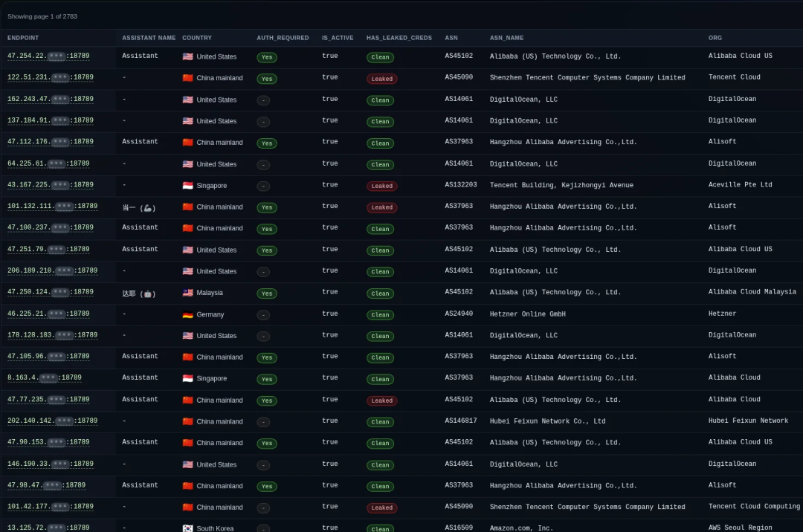Viewport: 803px width, 532px height.
Task: Click the Clean badge in 202.140.142 row
Action: (380, 421)
